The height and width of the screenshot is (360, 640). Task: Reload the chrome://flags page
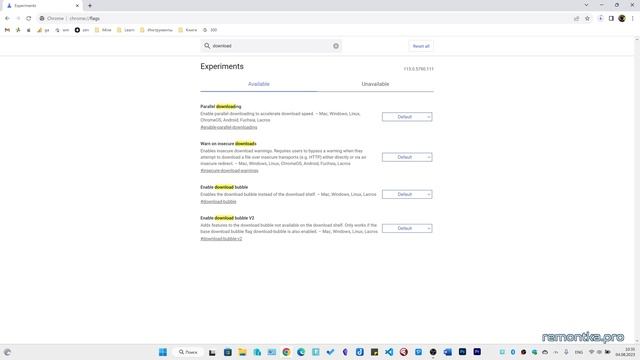(29, 18)
